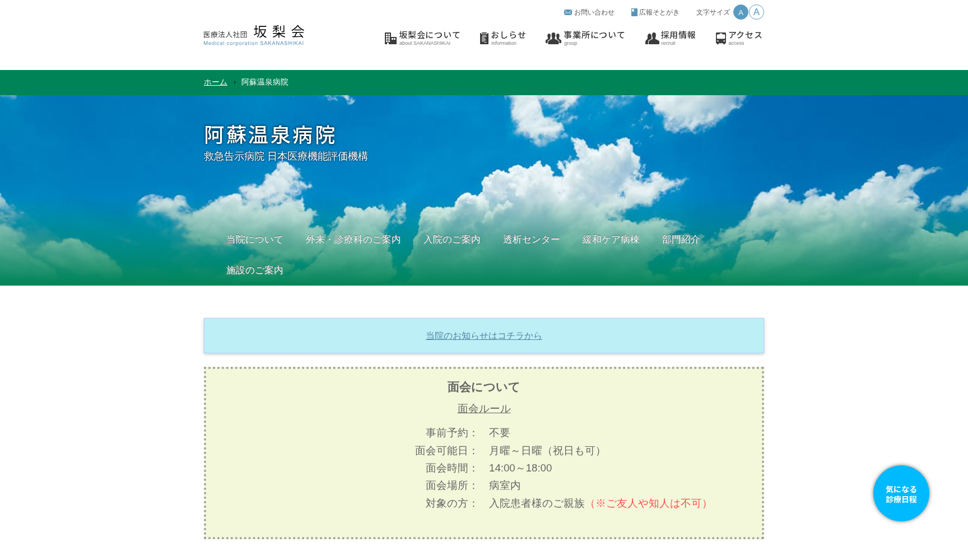Open the 面会ルール link
Image resolution: width=968 pixels, height=560 pixels.
(x=483, y=409)
